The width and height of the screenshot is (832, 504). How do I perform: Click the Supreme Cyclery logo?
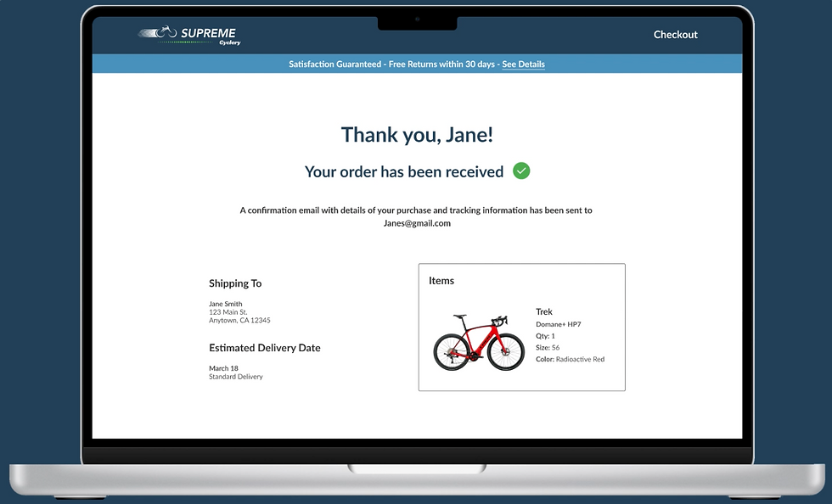pos(189,35)
